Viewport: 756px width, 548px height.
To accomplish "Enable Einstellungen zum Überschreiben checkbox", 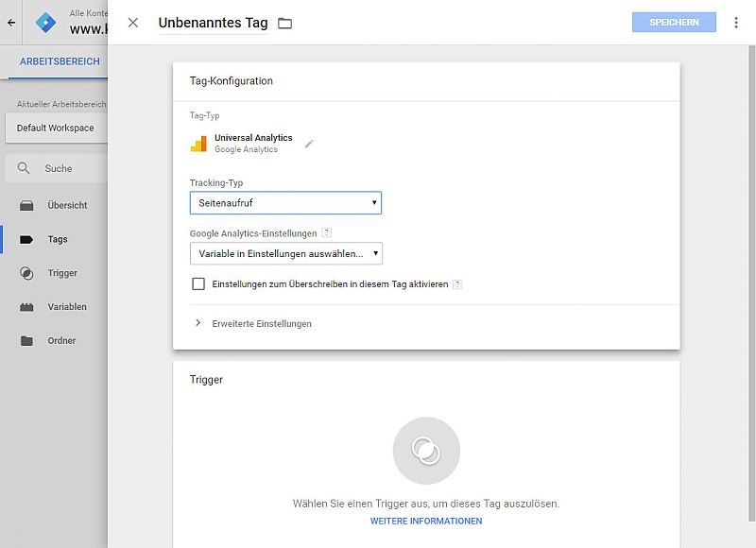I will (x=198, y=283).
